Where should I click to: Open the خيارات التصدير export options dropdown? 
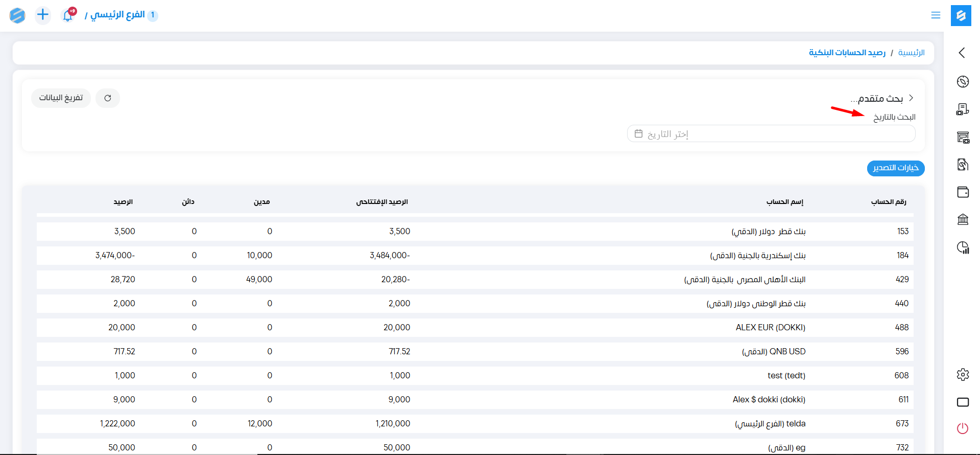coord(895,168)
